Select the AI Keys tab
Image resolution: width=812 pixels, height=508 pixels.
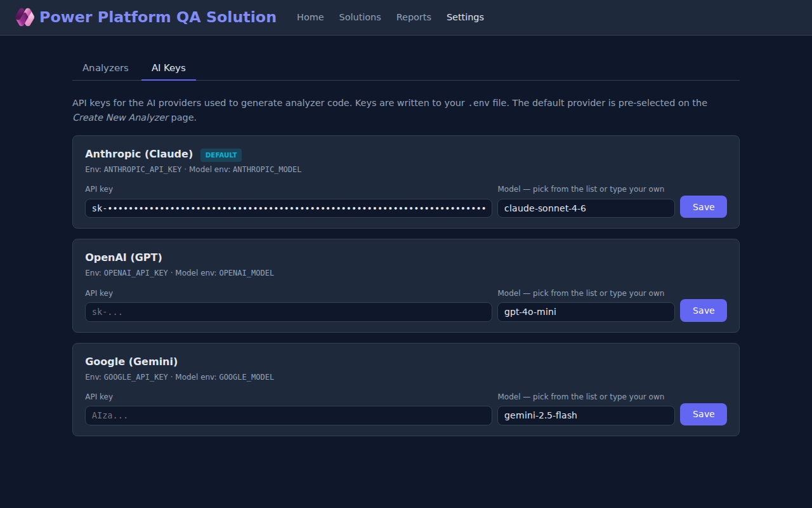[168, 67]
